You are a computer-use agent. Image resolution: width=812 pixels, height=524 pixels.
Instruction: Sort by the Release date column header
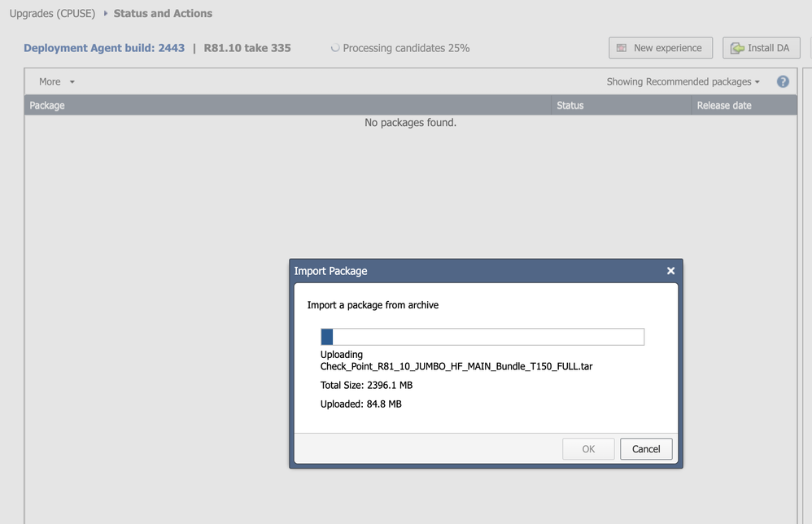click(744, 105)
